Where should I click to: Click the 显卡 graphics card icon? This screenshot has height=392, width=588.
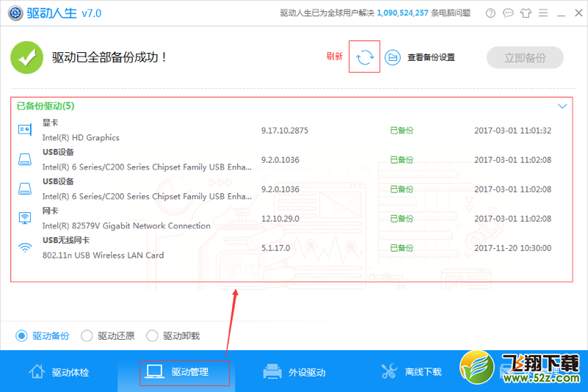(25, 130)
